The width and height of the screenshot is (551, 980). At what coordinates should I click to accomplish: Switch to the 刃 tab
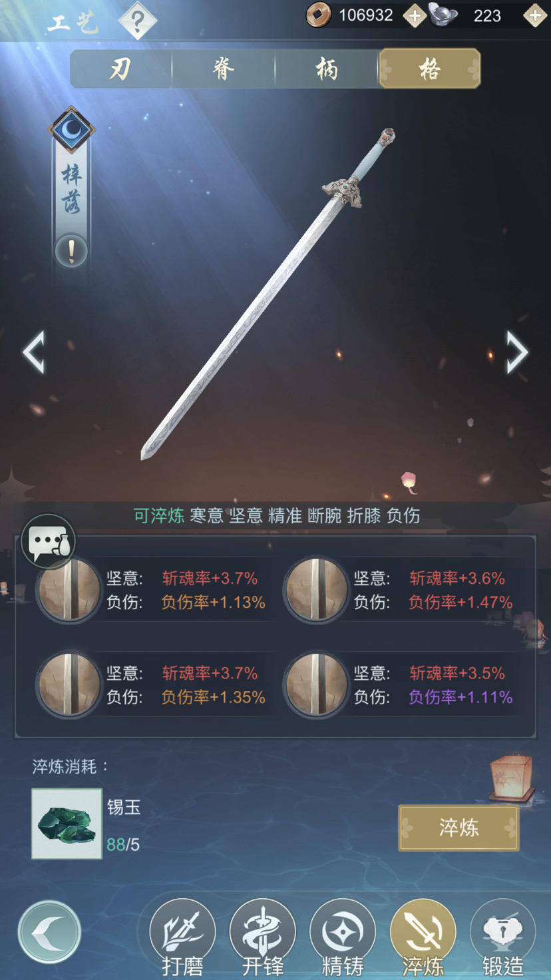pyautogui.click(x=120, y=69)
